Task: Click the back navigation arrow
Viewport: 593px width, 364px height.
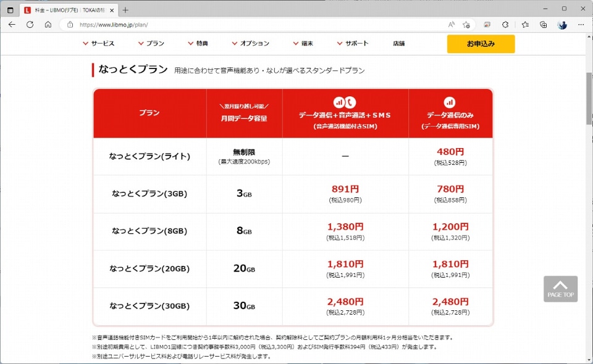Action: coord(12,25)
